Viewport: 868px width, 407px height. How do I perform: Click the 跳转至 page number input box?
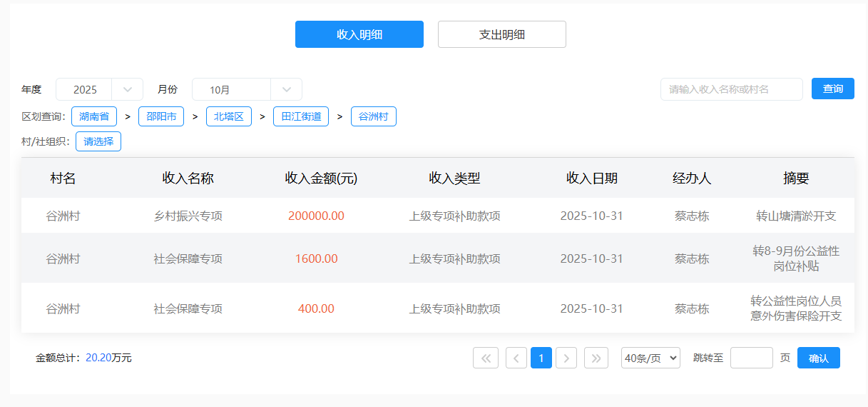pos(751,358)
